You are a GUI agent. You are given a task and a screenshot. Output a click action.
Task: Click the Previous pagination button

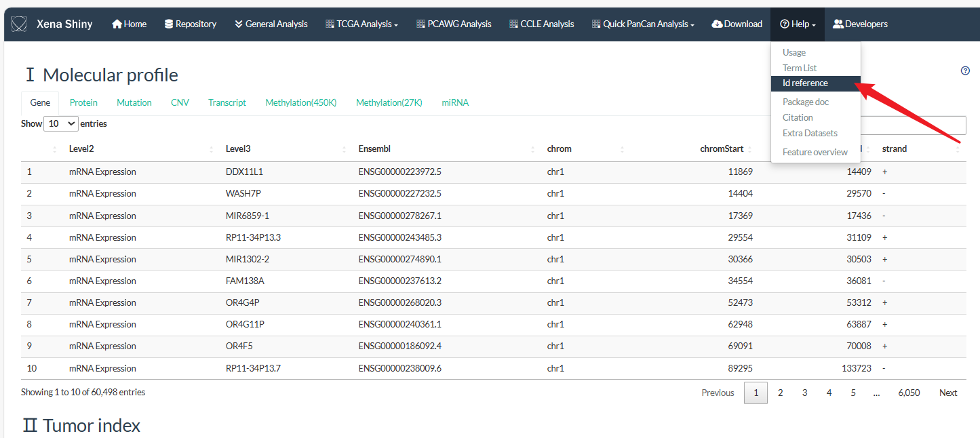pyautogui.click(x=718, y=393)
